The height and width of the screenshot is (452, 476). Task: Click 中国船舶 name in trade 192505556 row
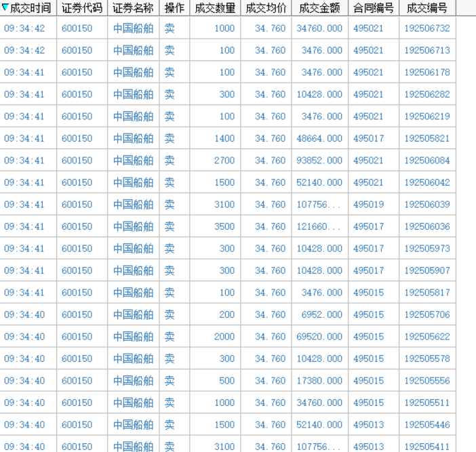click(x=134, y=380)
